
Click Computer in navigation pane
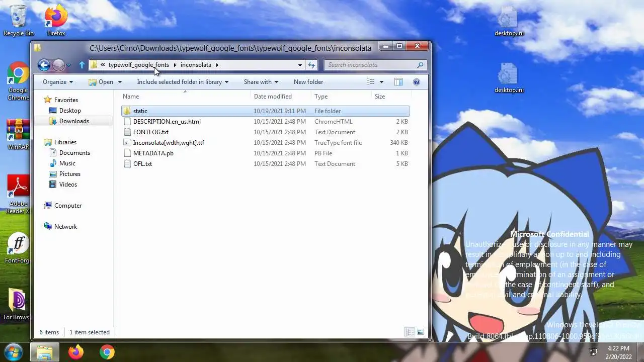pos(68,206)
